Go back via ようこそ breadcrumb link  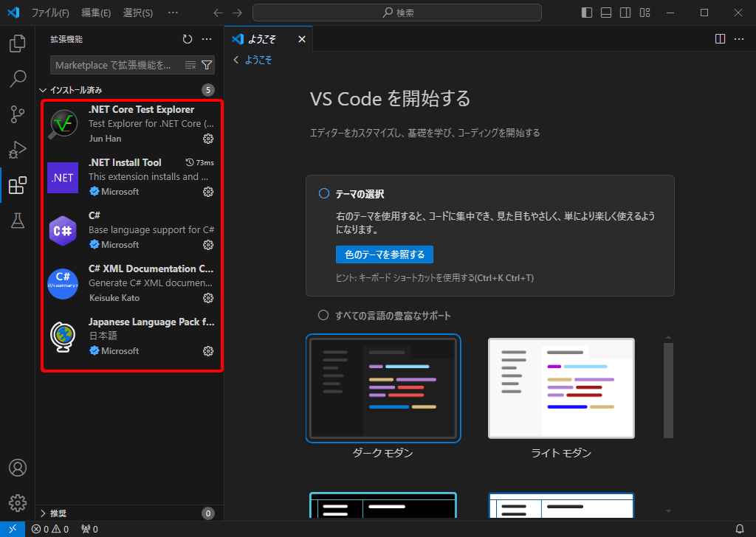click(258, 60)
